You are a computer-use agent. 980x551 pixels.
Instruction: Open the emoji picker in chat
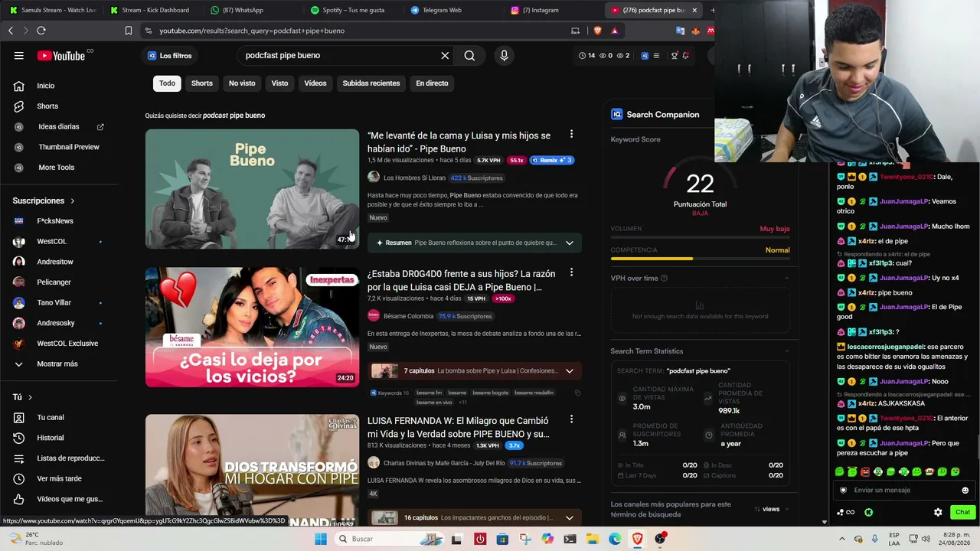[x=965, y=491]
